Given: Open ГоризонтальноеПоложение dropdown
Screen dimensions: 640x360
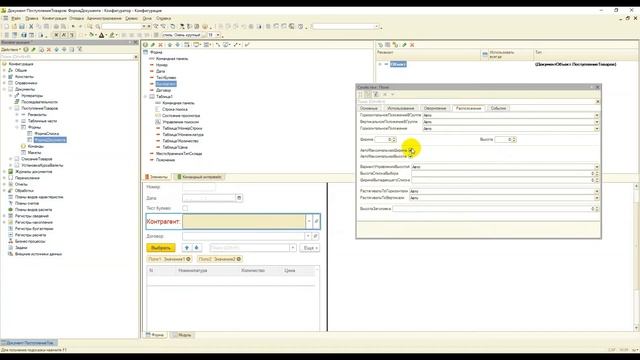Looking at the screenshot, I should tap(597, 129).
